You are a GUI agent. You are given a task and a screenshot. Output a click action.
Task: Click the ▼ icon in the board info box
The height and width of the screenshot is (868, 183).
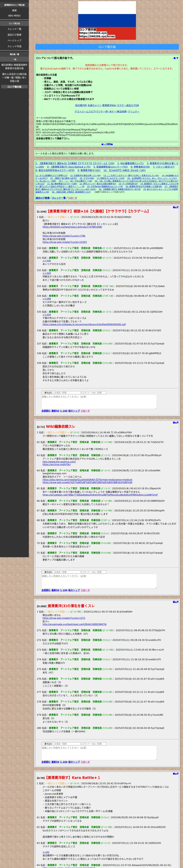(x=177, y=58)
